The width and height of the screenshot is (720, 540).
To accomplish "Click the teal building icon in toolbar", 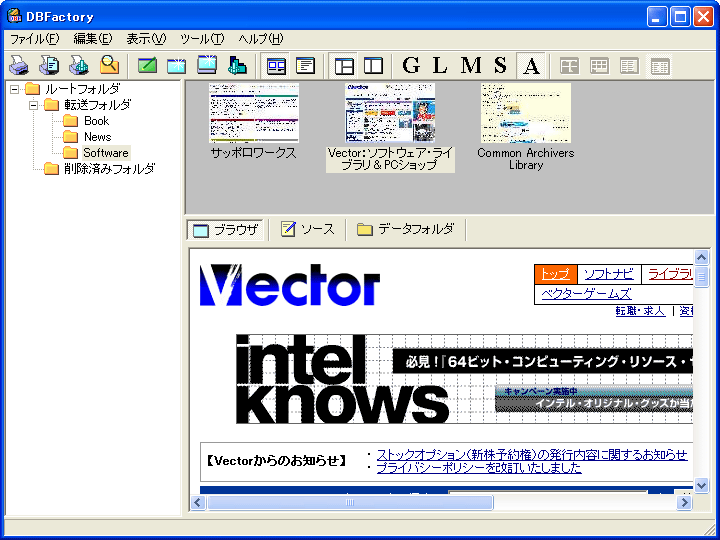I will [x=237, y=65].
